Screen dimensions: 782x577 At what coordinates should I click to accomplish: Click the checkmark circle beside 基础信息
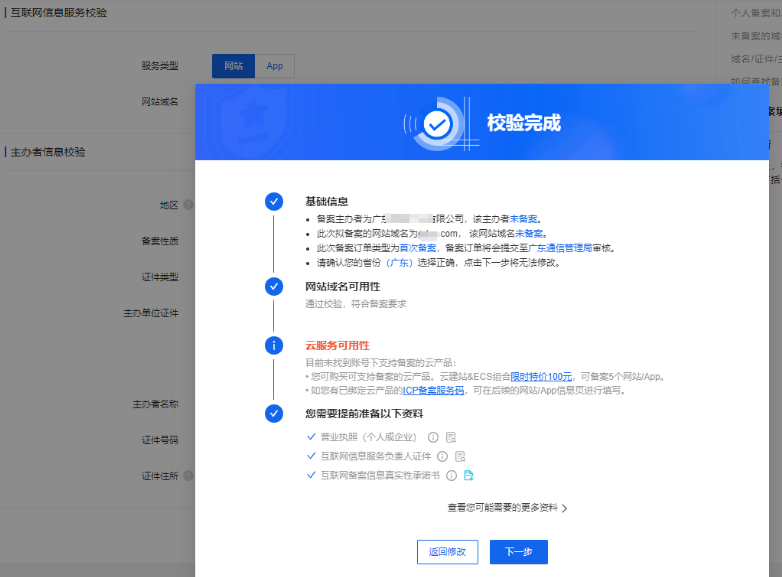(273, 201)
